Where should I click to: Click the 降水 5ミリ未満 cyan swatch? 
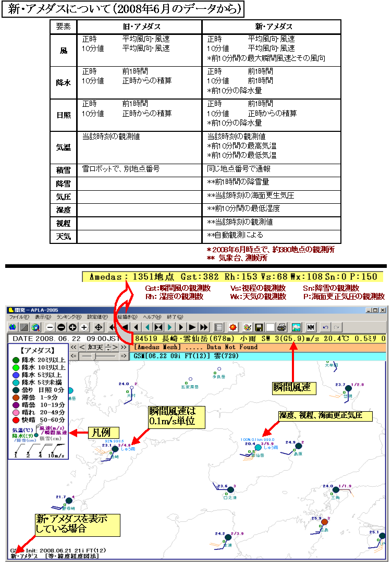[x=16, y=383]
